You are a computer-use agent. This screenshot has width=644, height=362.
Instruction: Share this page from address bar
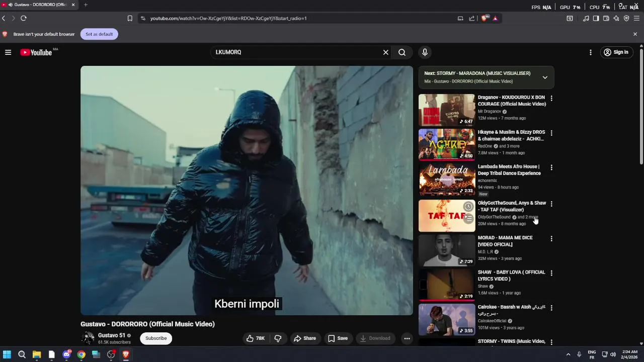(x=471, y=18)
